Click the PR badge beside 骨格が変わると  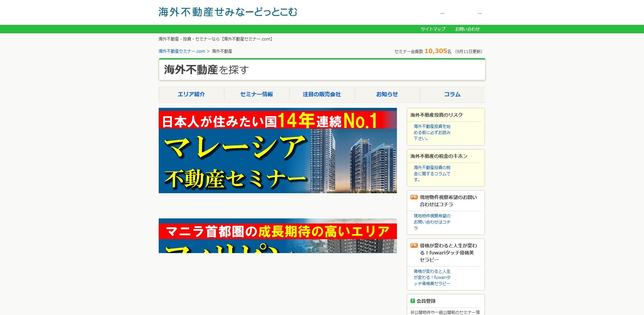coord(414,246)
